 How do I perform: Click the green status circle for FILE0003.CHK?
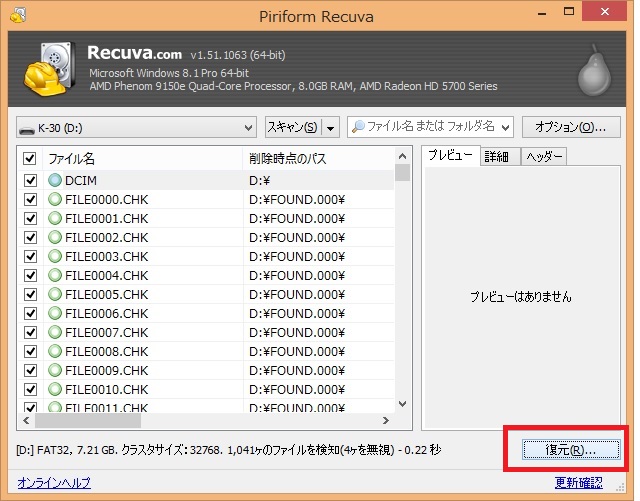tap(55, 256)
